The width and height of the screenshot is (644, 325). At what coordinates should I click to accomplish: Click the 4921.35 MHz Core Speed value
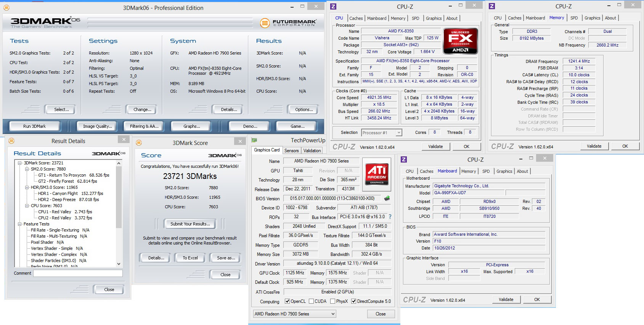tap(379, 98)
